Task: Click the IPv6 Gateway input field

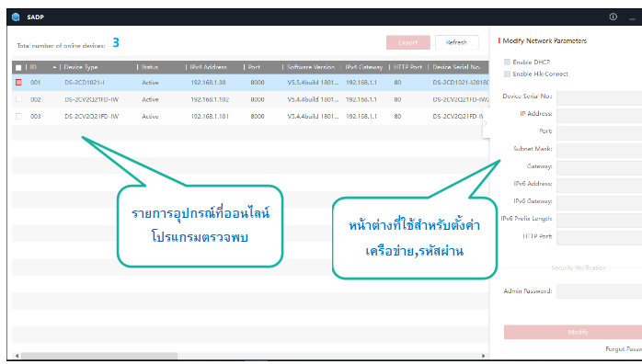Action: click(599, 203)
